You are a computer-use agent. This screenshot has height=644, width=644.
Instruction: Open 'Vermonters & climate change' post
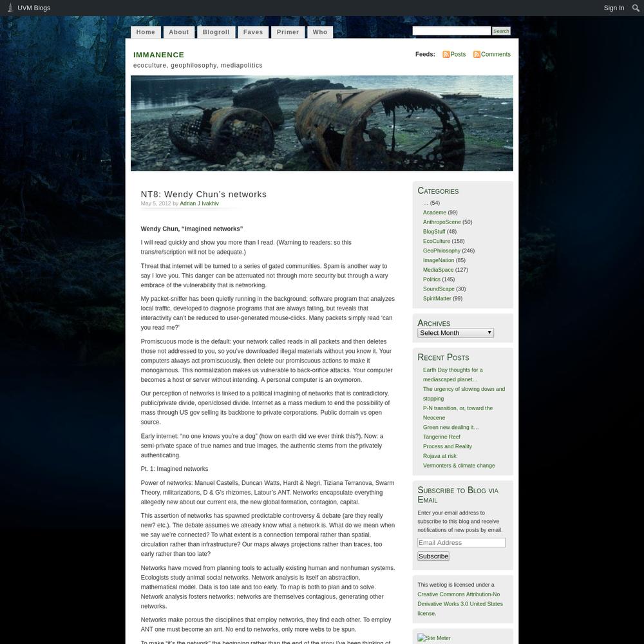[459, 466]
